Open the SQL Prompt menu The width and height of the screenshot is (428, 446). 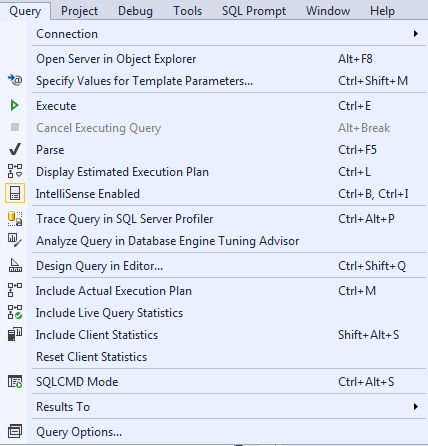pos(254,11)
